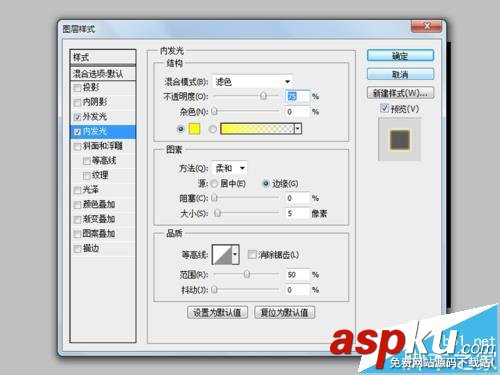Enable the 斜面和浮雕 checkbox
Viewport: 500px width, 375px height.
[x=77, y=146]
